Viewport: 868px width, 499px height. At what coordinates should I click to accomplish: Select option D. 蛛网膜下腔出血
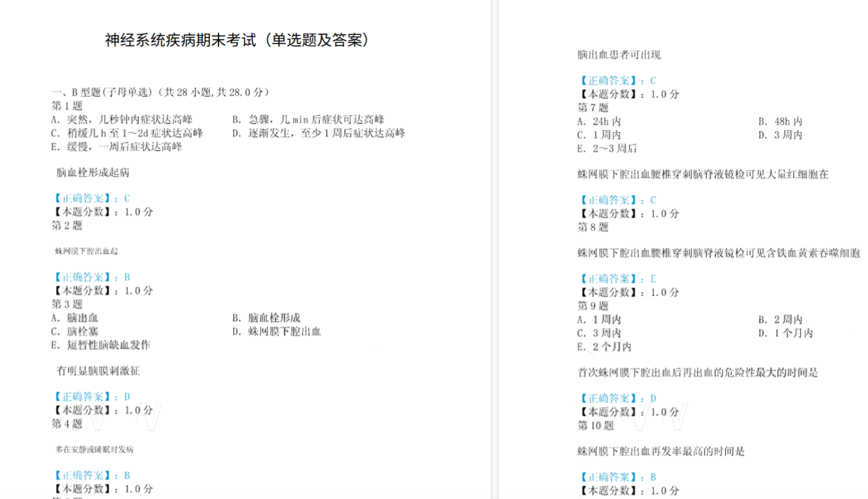[x=276, y=332]
